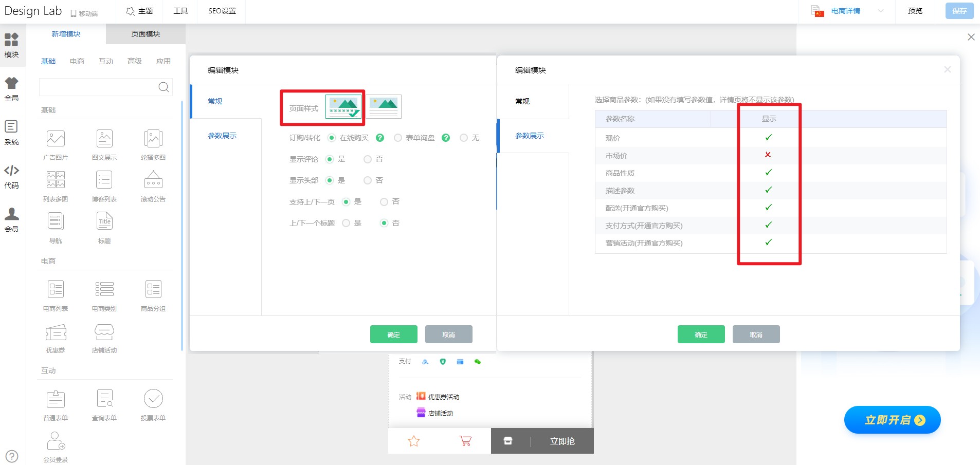Add the 电商类别 module
Image resolution: width=980 pixels, height=465 pixels.
104,296
